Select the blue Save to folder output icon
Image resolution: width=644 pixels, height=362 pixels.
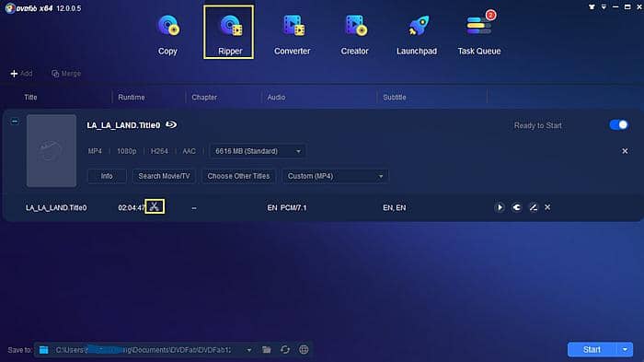pos(43,350)
